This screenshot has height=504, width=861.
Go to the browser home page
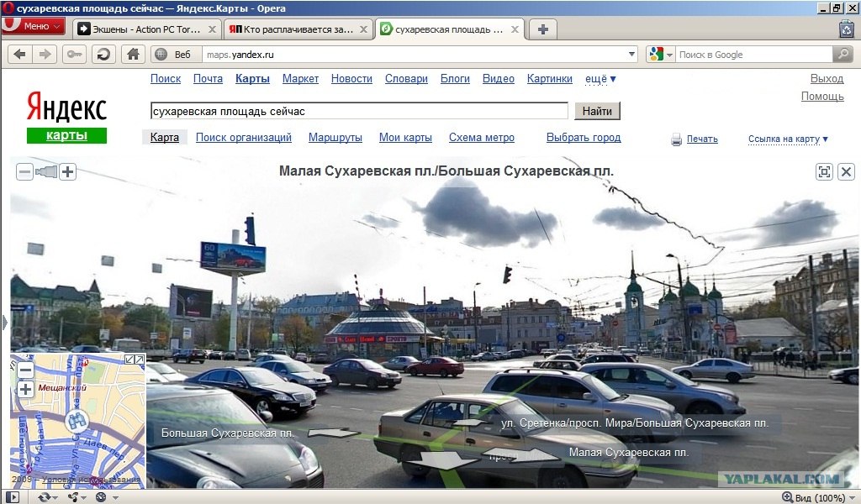pos(132,55)
